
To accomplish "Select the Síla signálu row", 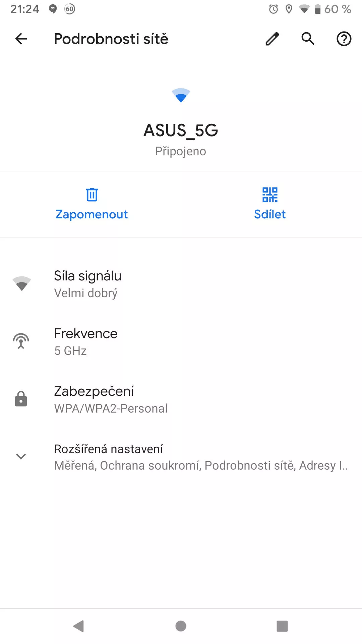I will [181, 284].
